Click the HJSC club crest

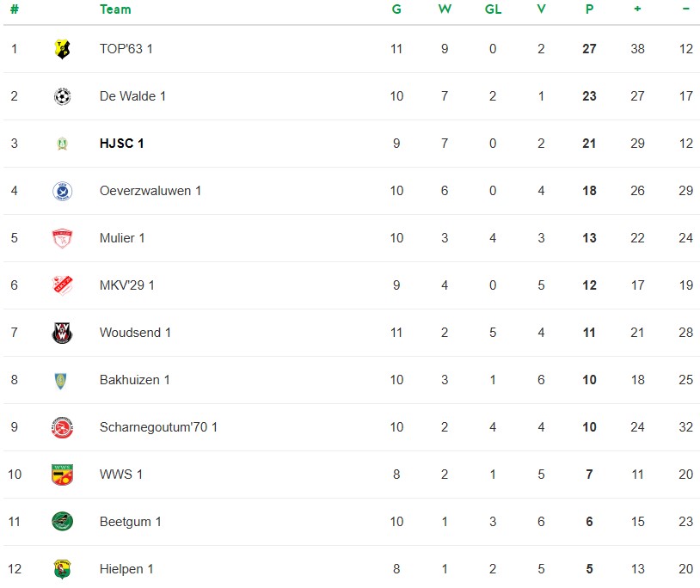[x=62, y=144]
